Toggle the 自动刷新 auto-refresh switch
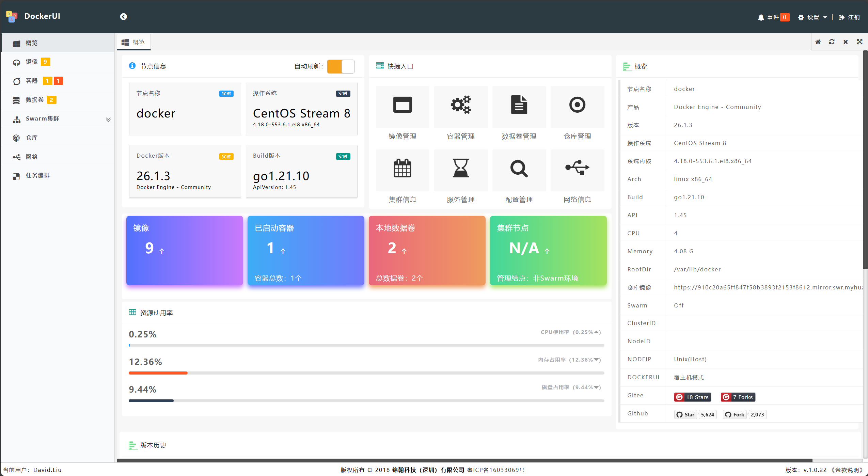The image size is (868, 476). [341, 66]
